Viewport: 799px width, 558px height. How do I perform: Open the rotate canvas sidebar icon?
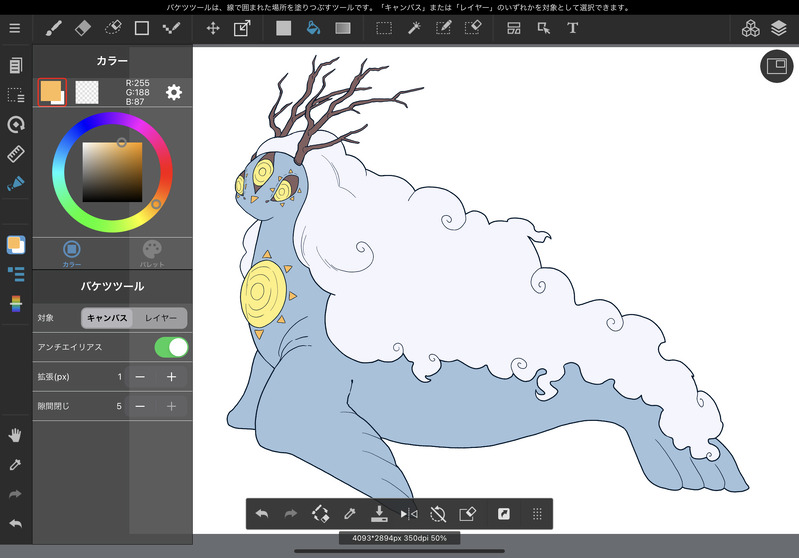(x=16, y=124)
